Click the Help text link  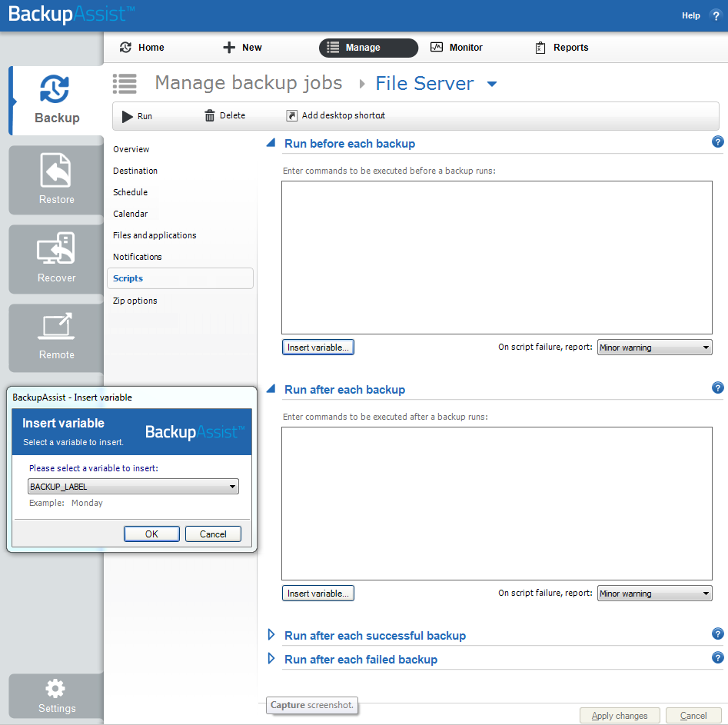coord(690,16)
